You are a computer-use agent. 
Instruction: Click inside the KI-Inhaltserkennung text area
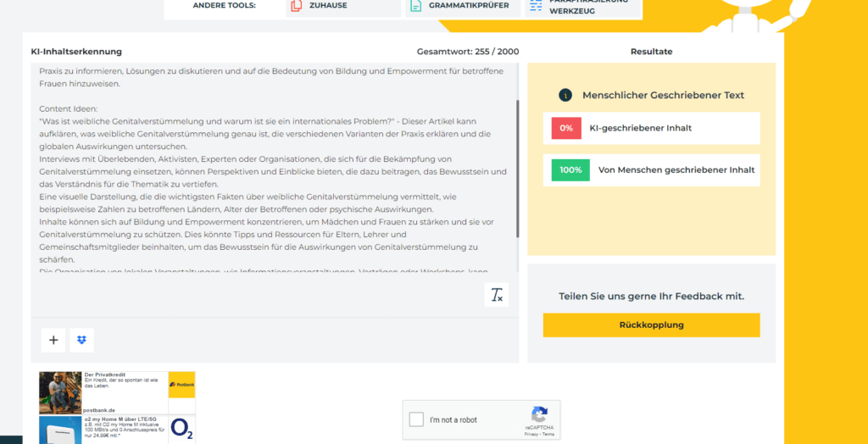point(274,167)
